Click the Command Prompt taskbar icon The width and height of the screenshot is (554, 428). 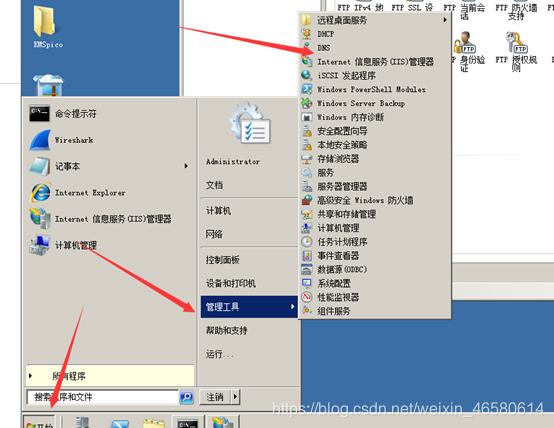click(188, 423)
